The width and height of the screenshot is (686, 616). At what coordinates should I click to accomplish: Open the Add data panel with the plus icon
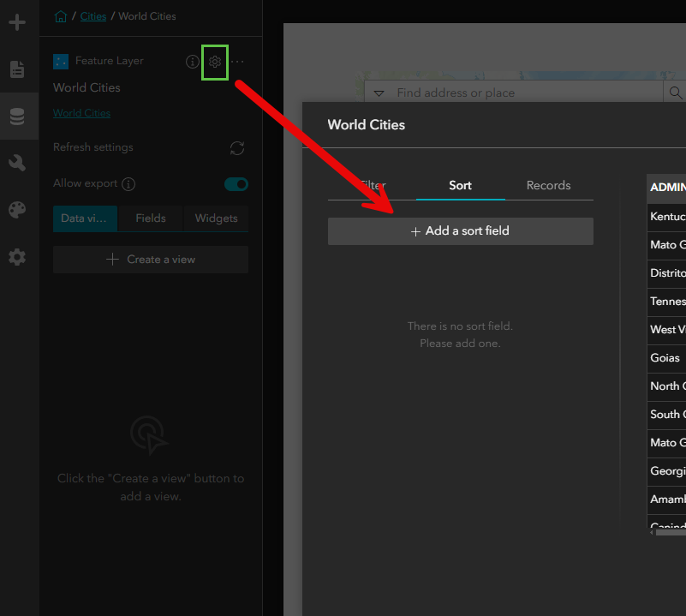pos(19,22)
